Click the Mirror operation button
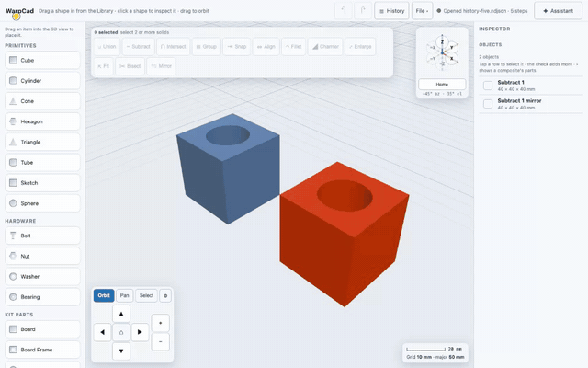The image size is (588, 368). point(162,66)
